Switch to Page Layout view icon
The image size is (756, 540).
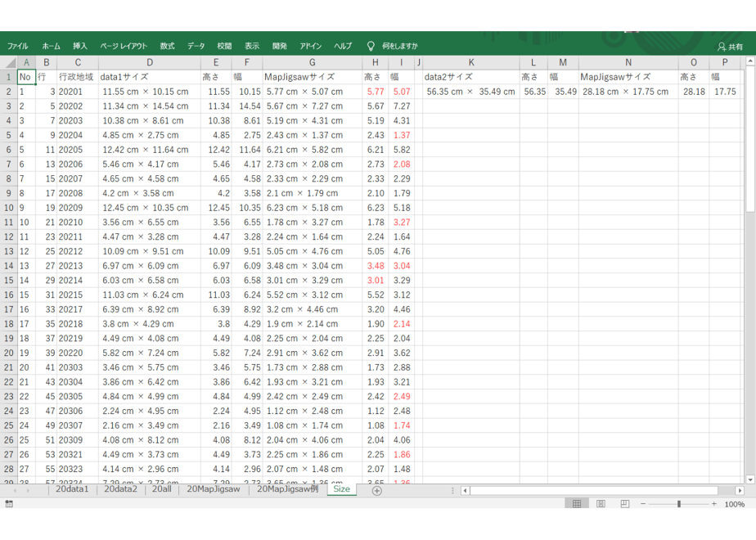[601, 504]
